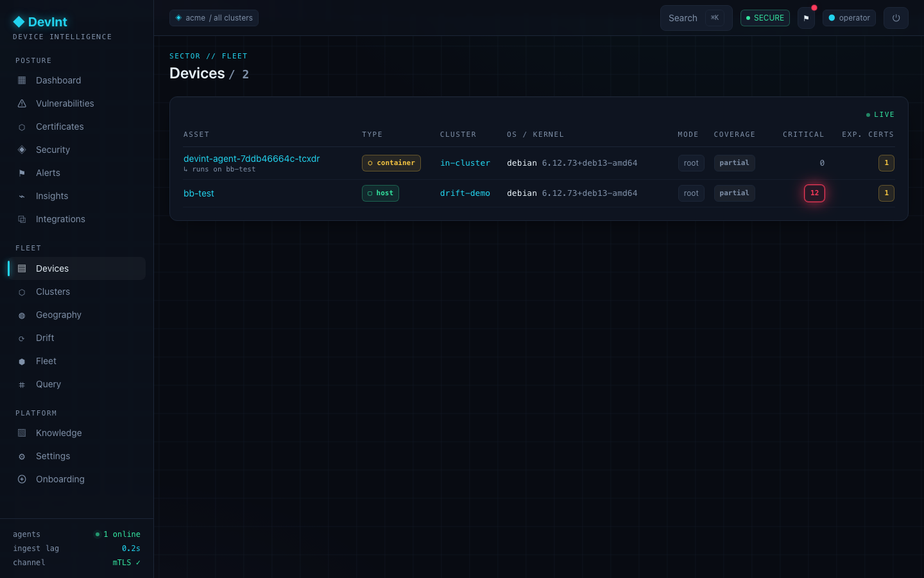Click the host type badge
The width and height of the screenshot is (924, 578).
click(x=381, y=193)
